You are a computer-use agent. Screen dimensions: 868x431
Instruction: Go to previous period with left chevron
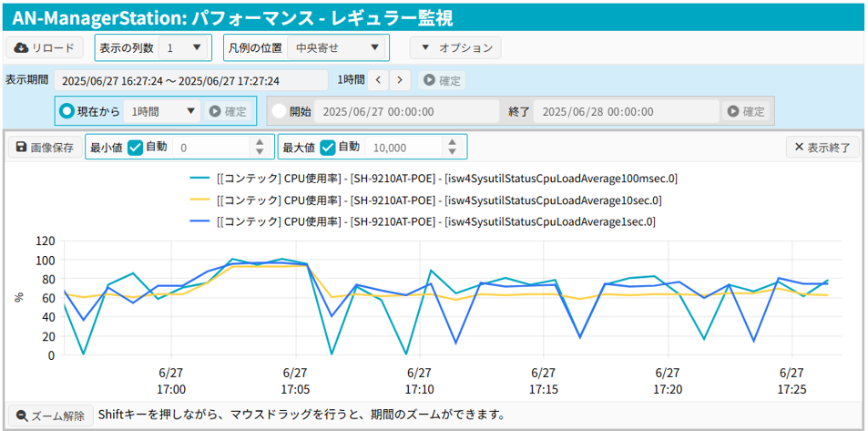pyautogui.click(x=379, y=80)
